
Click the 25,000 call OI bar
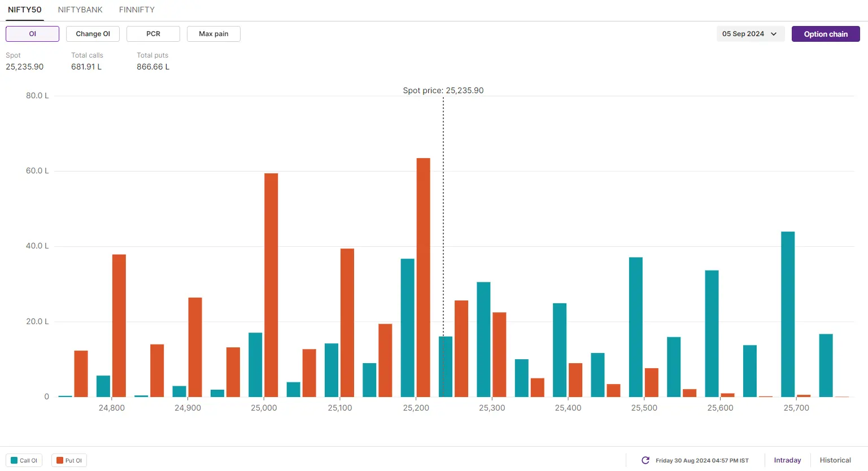pos(255,365)
